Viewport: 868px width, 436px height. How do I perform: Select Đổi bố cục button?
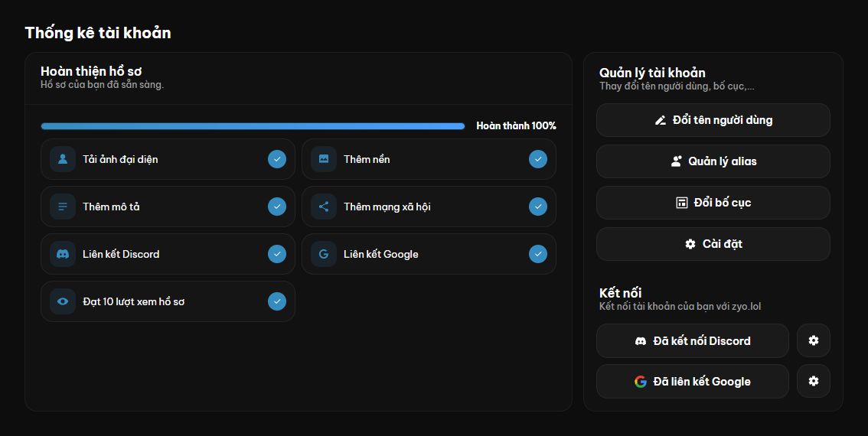[713, 203]
